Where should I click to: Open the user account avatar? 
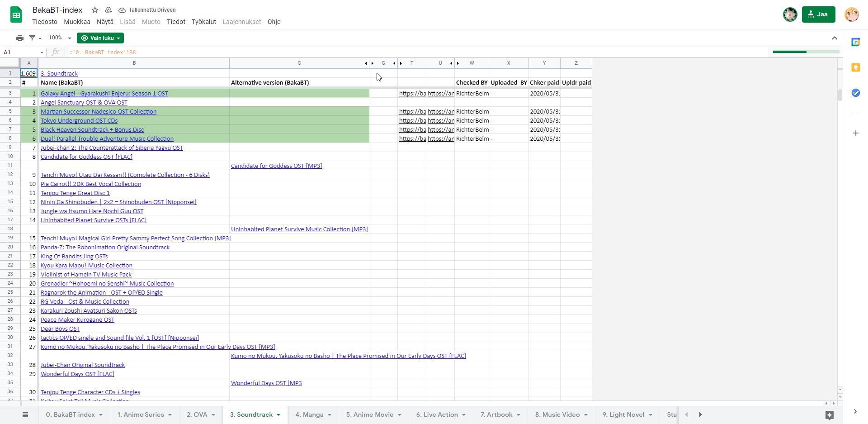pos(852,14)
